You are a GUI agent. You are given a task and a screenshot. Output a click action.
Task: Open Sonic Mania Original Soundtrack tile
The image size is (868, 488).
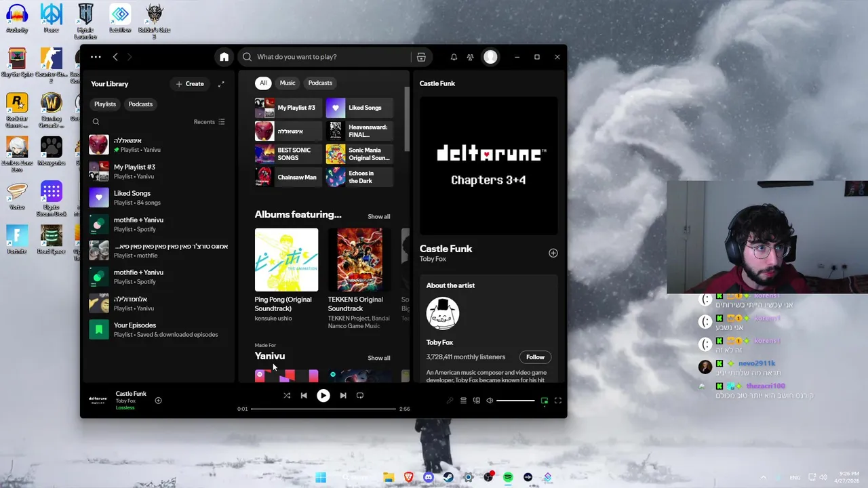coord(359,154)
